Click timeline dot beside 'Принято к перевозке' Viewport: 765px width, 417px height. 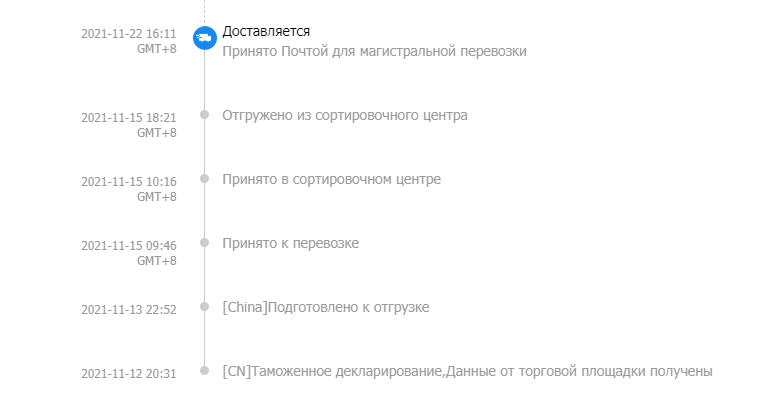(204, 242)
